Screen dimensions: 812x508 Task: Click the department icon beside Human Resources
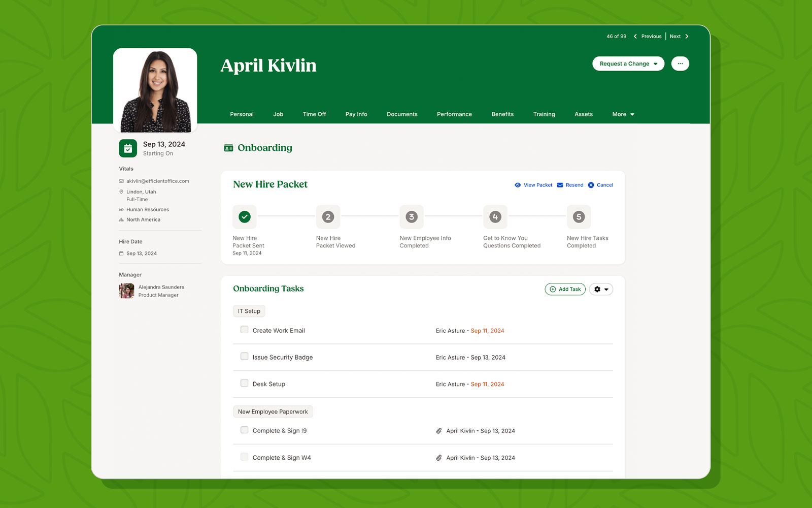tap(121, 209)
